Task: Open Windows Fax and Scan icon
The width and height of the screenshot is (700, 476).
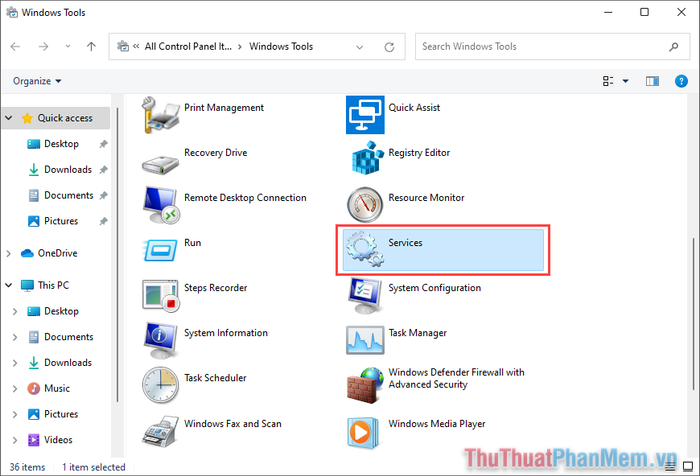Action: click(160, 431)
